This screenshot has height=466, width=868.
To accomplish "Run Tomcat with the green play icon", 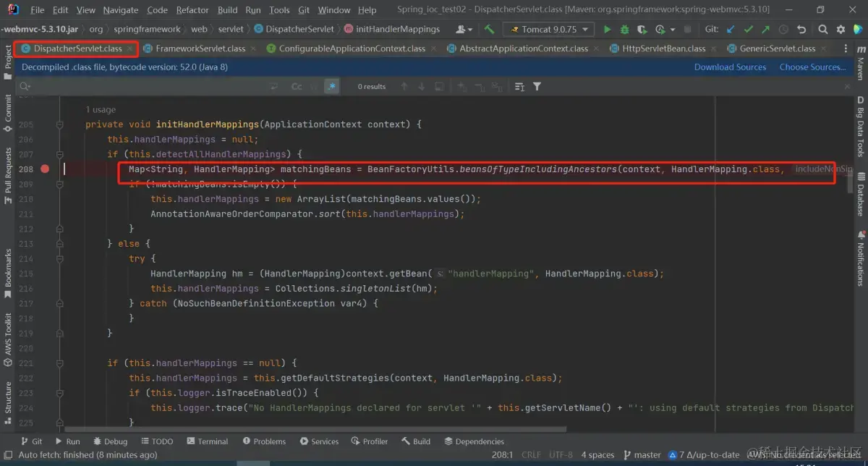I will 607,30.
